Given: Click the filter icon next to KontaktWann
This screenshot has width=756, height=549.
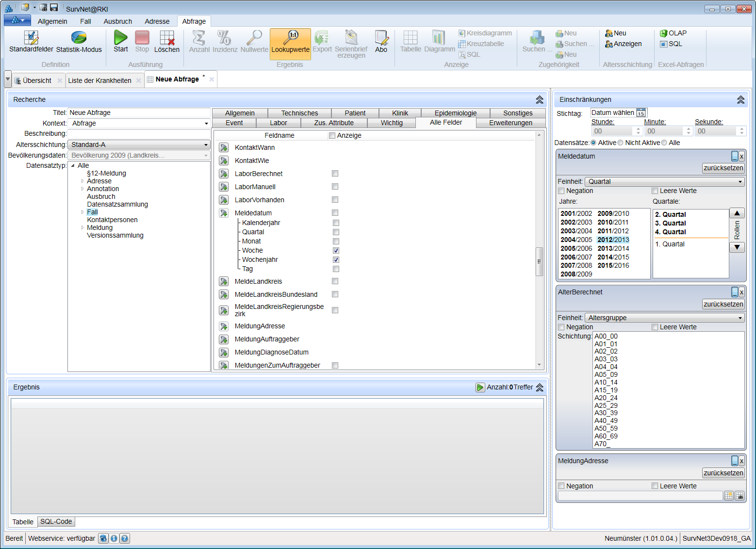Looking at the screenshot, I should (224, 147).
